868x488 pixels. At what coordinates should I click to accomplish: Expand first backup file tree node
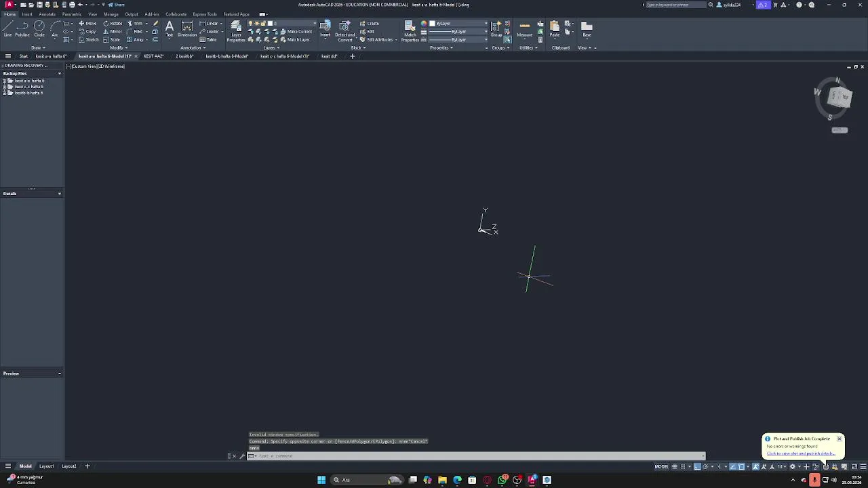pos(5,81)
